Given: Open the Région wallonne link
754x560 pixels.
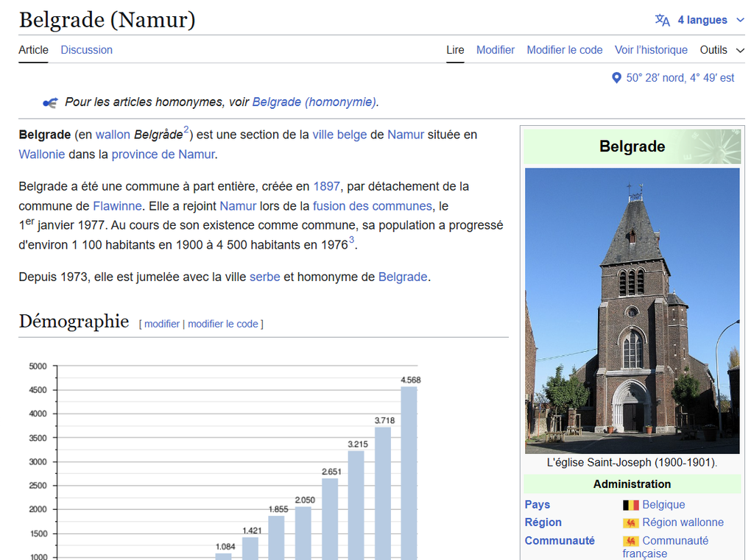Looking at the screenshot, I should (683, 522).
